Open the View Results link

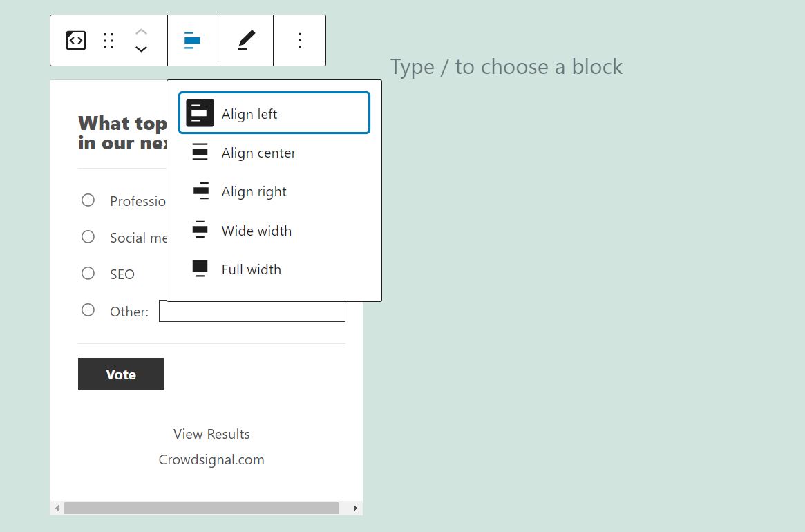point(211,434)
